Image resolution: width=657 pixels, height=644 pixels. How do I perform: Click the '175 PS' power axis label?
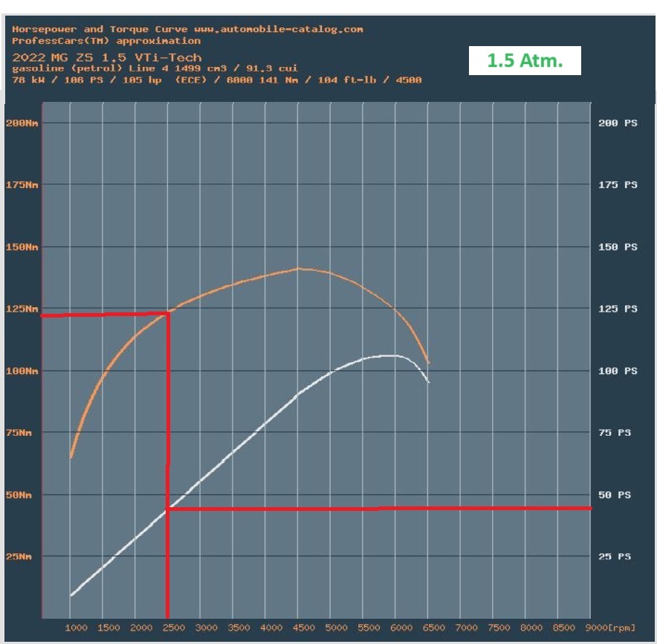tap(618, 184)
